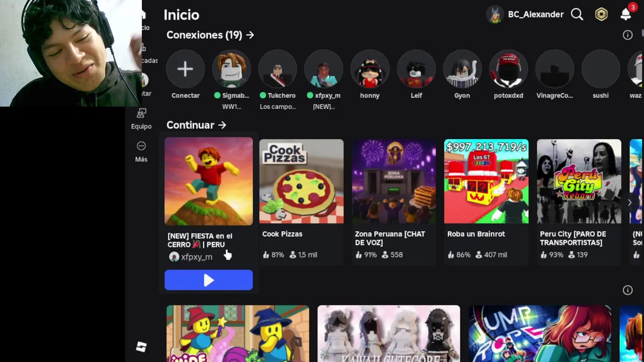Open Jump Rope game thumbnail
The width and height of the screenshot is (644, 362).
click(540, 333)
